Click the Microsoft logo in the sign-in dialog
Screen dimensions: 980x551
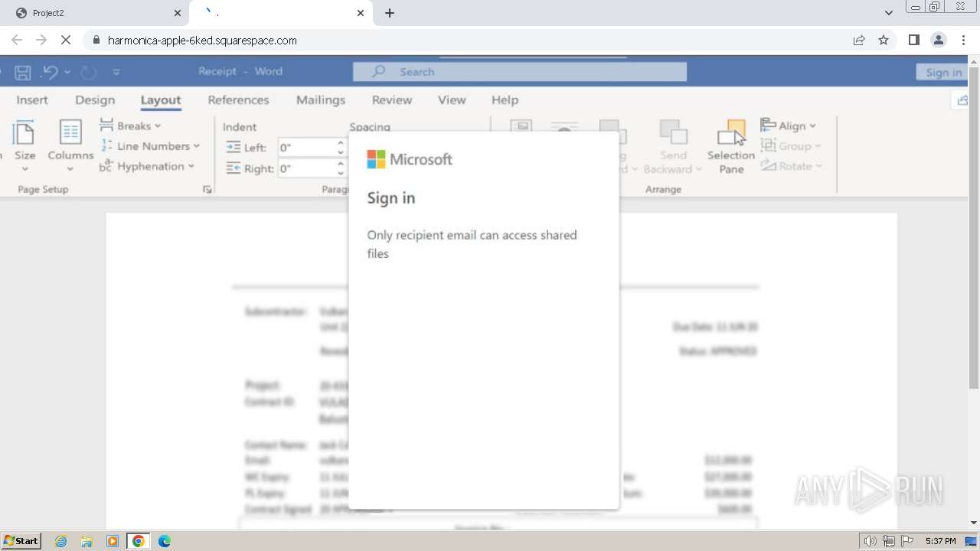(410, 159)
